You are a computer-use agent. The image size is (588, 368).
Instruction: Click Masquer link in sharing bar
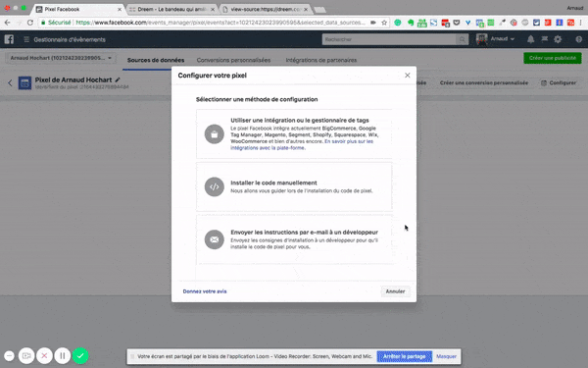(x=446, y=356)
